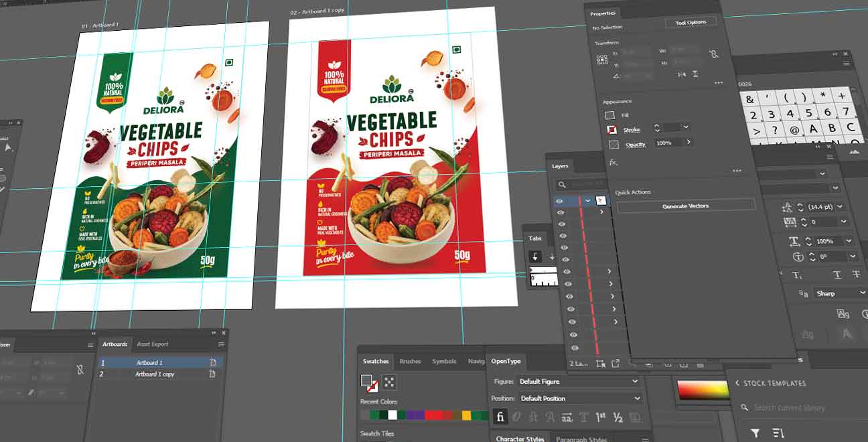The height and width of the screenshot is (442, 868).
Task: Click the red-yellow gradient spectrum bar
Action: (x=703, y=390)
